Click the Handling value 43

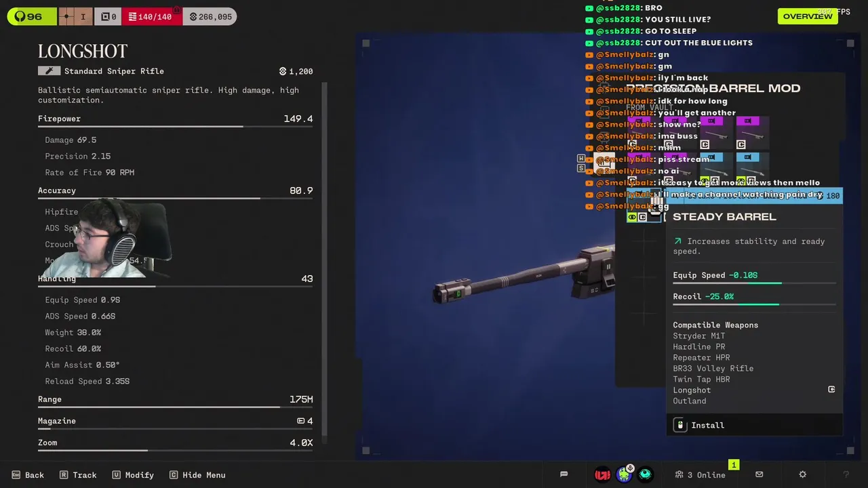coord(307,279)
